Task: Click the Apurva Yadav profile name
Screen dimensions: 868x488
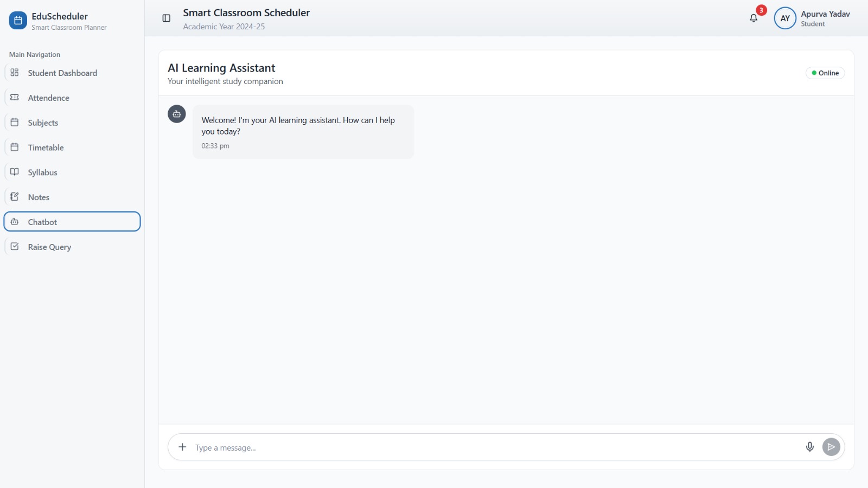Action: point(825,14)
